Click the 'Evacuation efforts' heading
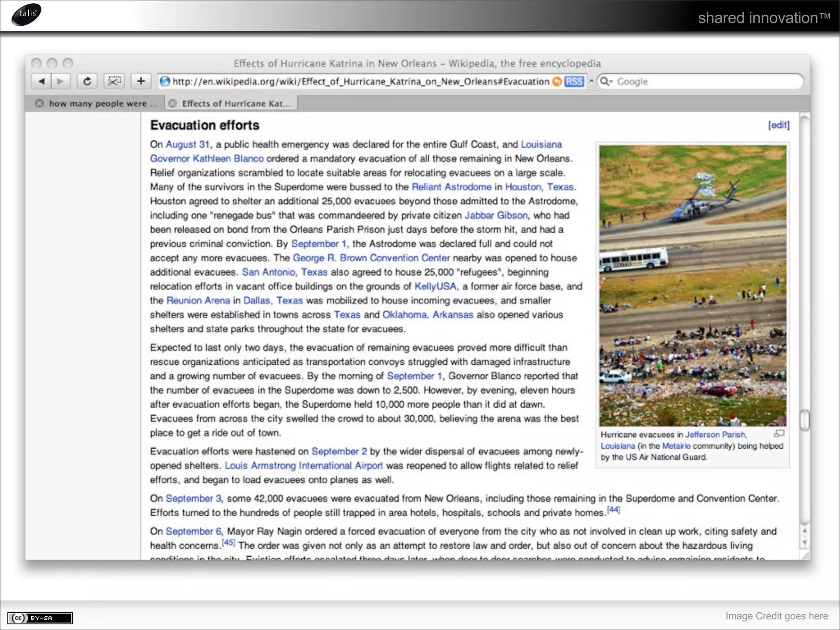Screen dimensions: 840x630 pyautogui.click(x=205, y=125)
